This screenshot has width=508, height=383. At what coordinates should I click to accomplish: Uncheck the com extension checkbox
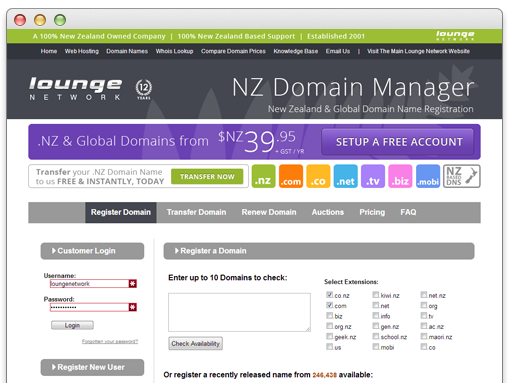point(329,305)
